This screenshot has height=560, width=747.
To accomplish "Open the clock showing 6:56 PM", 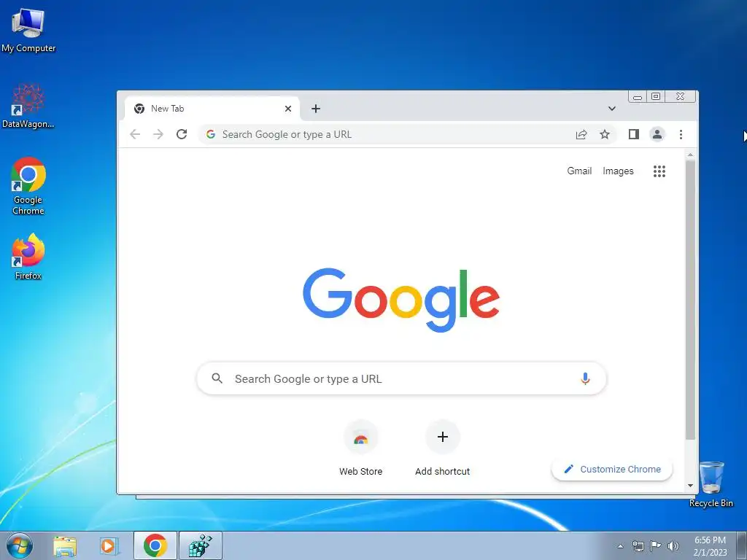I will click(x=710, y=546).
